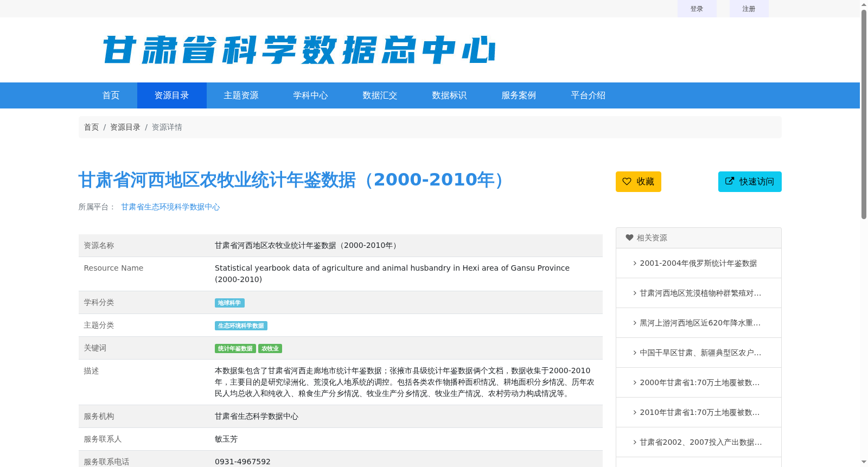The image size is (868, 467).
Task: Click the 地球科学 subject tag
Action: click(x=229, y=303)
